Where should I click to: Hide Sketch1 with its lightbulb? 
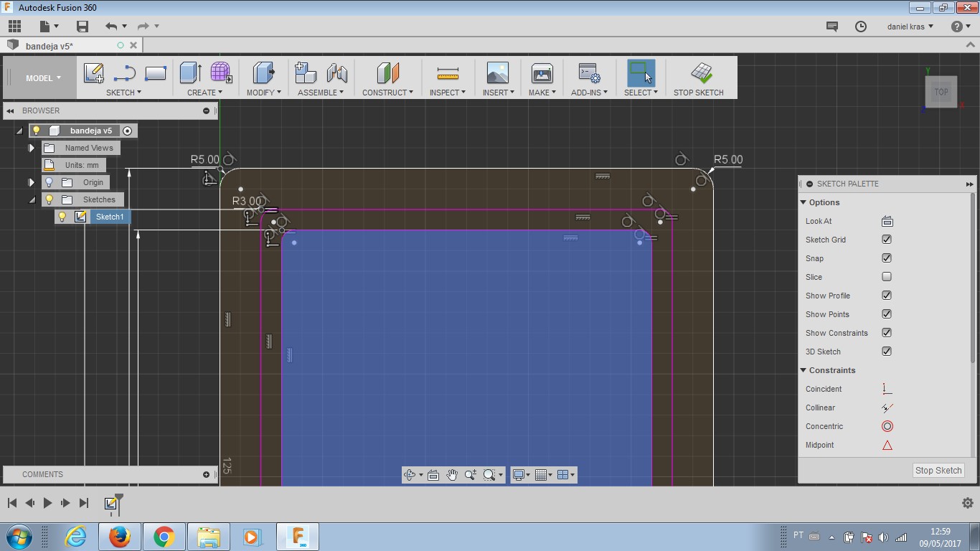coord(62,217)
